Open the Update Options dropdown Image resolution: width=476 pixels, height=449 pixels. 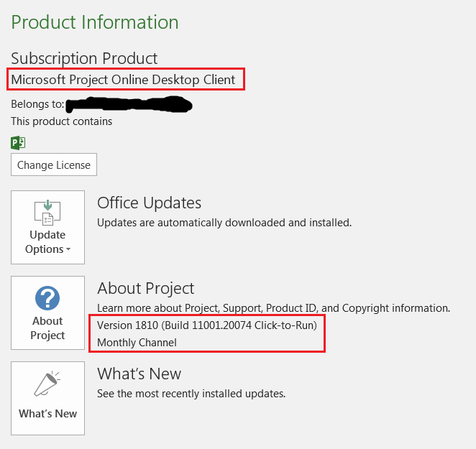[x=47, y=227]
